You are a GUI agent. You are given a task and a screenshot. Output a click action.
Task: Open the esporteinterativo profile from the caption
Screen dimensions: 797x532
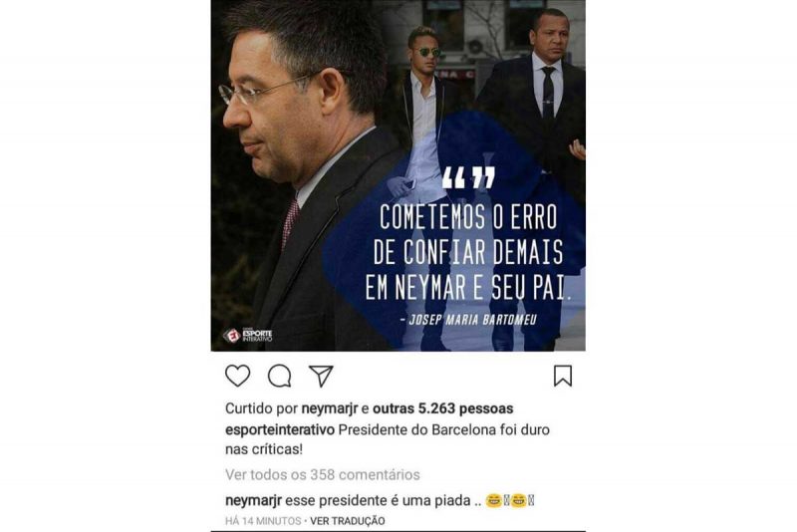(280, 429)
